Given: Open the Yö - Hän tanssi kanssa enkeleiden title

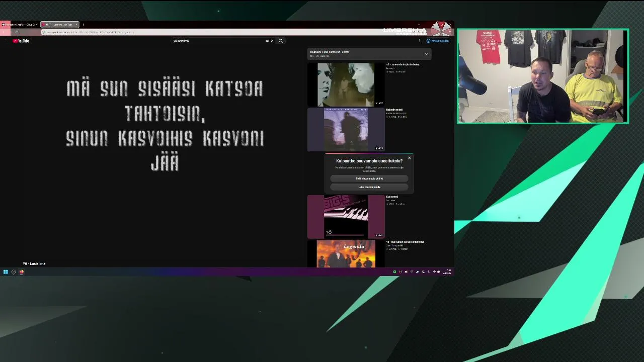Looking at the screenshot, I should [405, 242].
